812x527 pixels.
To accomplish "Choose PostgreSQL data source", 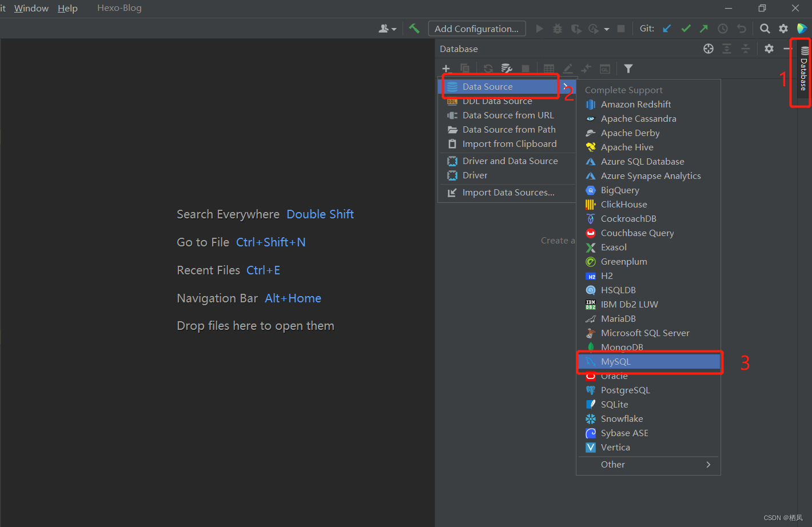I will pyautogui.click(x=648, y=390).
